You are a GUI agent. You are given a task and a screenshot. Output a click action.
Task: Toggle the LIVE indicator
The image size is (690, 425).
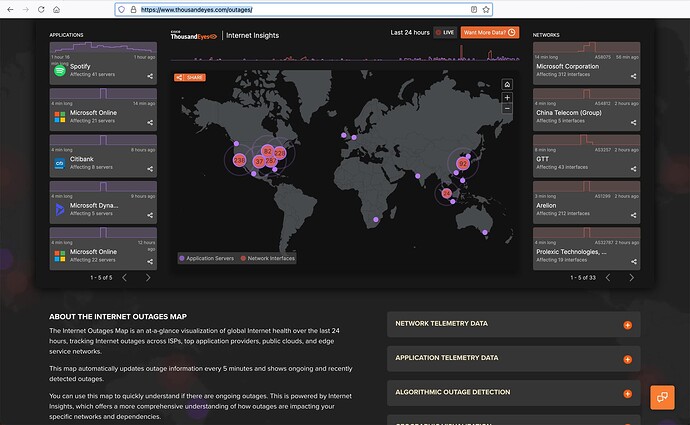445,32
